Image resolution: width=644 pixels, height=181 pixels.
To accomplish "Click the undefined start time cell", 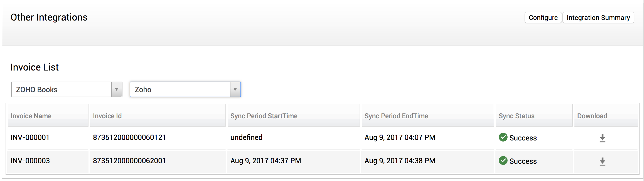I will click(x=246, y=137).
